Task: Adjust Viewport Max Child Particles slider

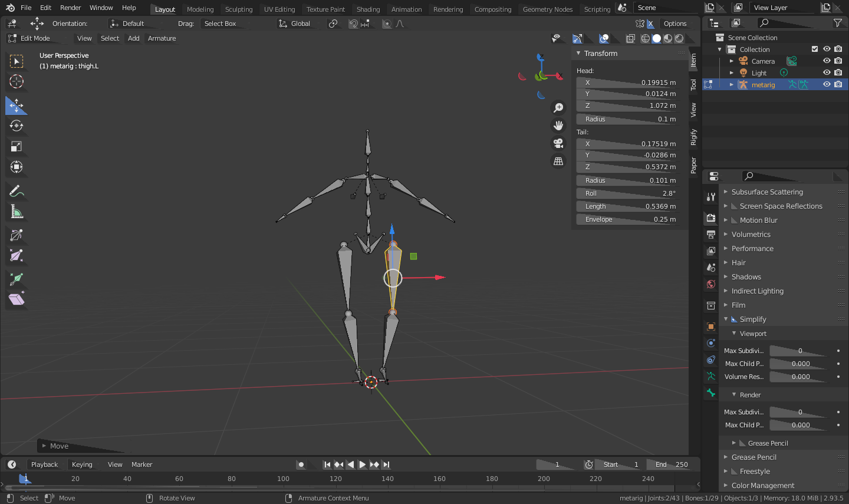Action: click(799, 364)
